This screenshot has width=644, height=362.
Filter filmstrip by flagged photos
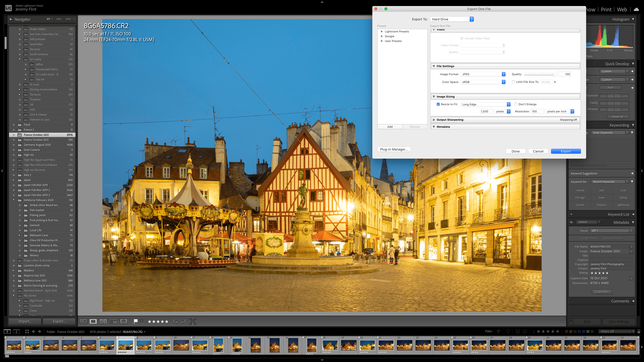[498, 331]
